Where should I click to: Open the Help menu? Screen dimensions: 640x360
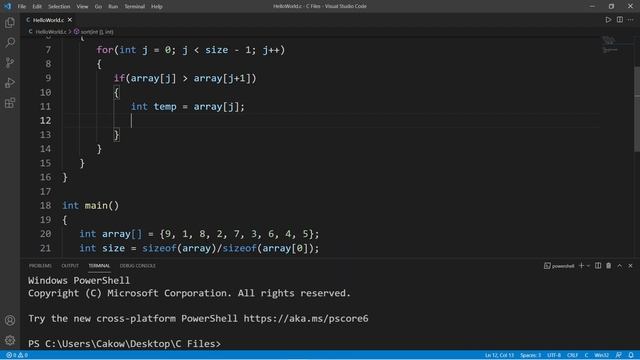click(157, 7)
